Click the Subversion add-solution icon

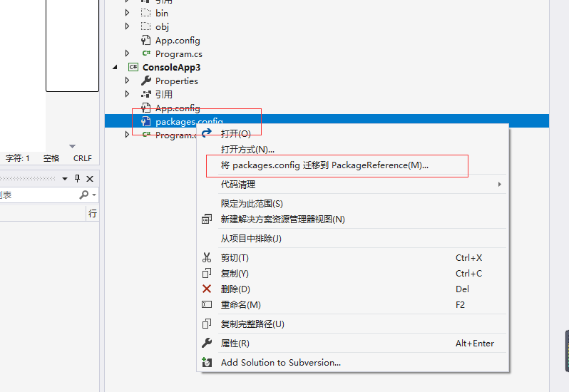coord(207,362)
